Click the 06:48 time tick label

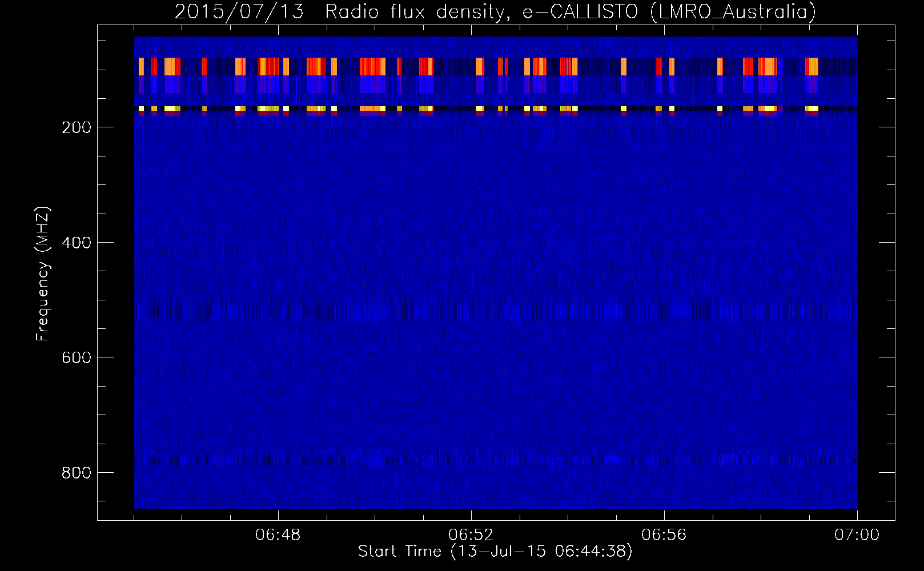click(278, 535)
